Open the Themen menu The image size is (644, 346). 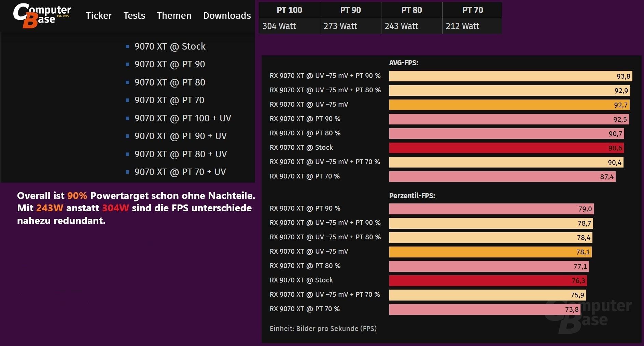pos(174,16)
